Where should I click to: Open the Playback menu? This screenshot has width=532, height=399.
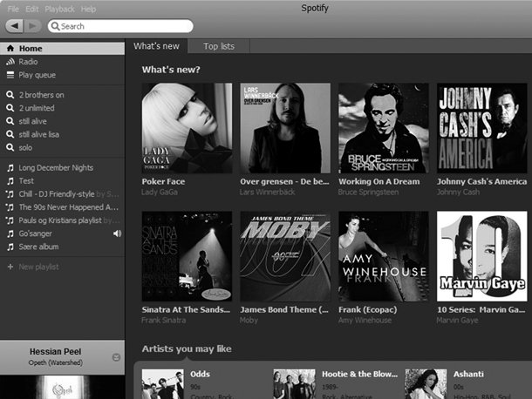click(x=59, y=9)
